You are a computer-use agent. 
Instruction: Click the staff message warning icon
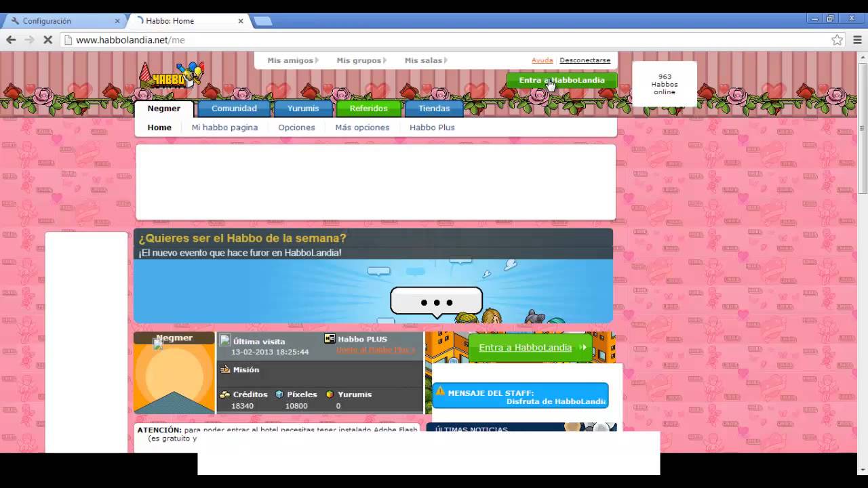click(440, 391)
